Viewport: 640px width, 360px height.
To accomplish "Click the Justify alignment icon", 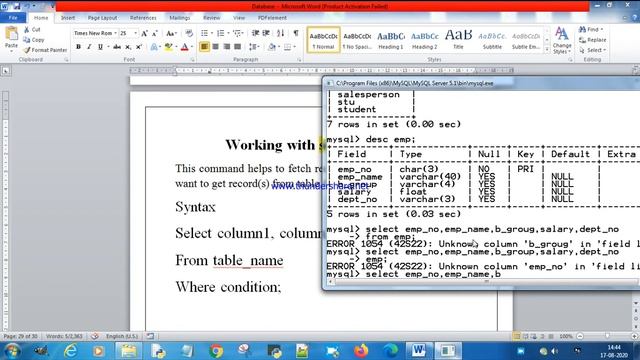I will [237, 47].
